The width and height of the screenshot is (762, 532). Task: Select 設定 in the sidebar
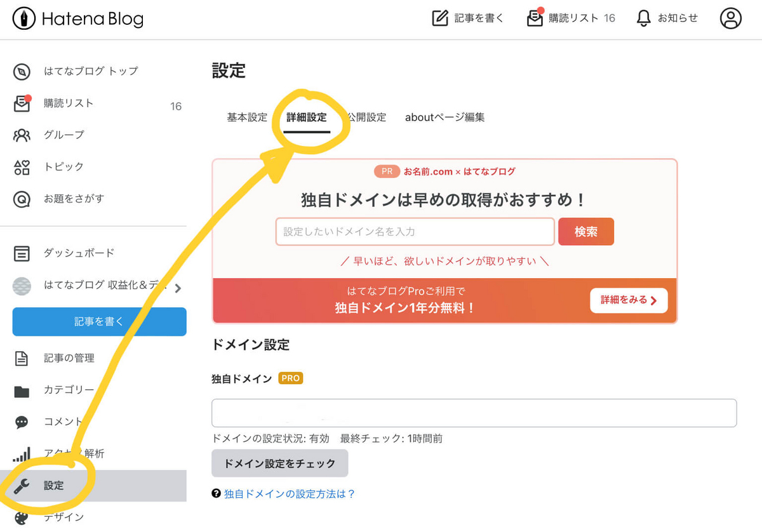pyautogui.click(x=93, y=486)
